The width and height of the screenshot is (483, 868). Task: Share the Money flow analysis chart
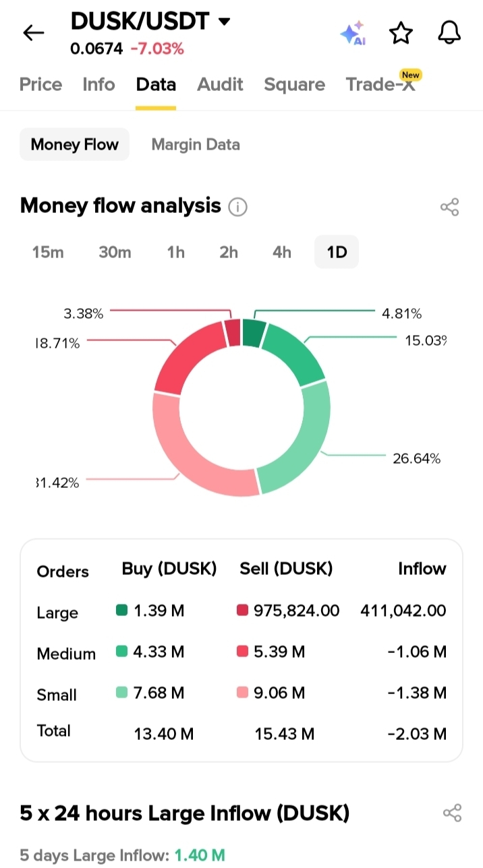pos(450,207)
